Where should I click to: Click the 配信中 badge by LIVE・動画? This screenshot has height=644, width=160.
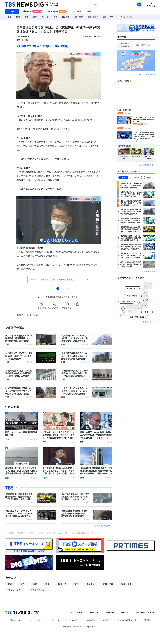click(x=63, y=11)
